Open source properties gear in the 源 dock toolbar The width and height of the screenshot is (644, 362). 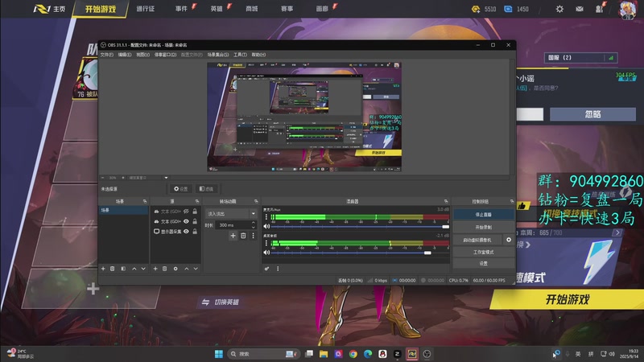click(x=175, y=269)
